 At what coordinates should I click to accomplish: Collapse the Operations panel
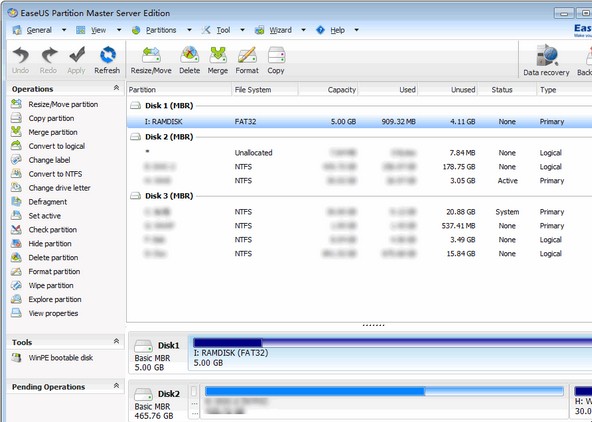pyautogui.click(x=116, y=88)
